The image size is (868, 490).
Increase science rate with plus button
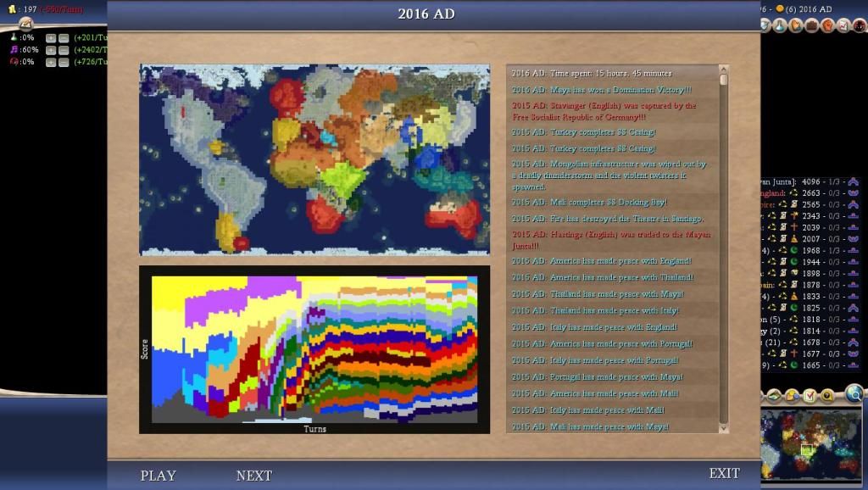(x=51, y=37)
